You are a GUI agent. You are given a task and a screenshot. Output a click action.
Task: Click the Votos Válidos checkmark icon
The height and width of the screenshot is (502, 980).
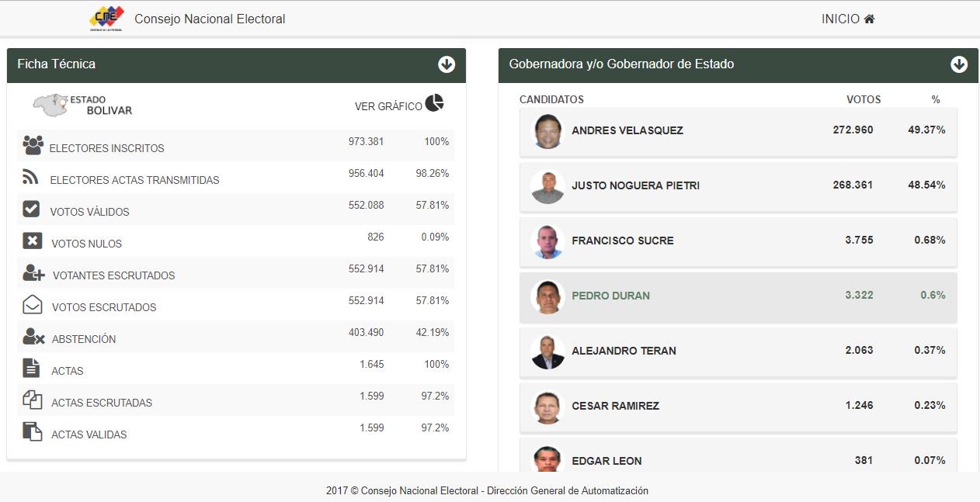click(x=31, y=209)
